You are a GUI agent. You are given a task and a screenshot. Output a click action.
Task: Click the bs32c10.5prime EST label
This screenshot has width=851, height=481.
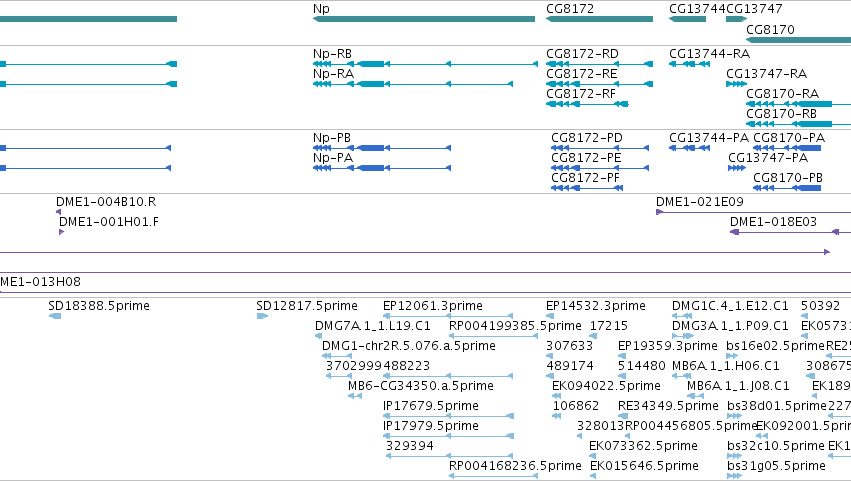pos(776,447)
